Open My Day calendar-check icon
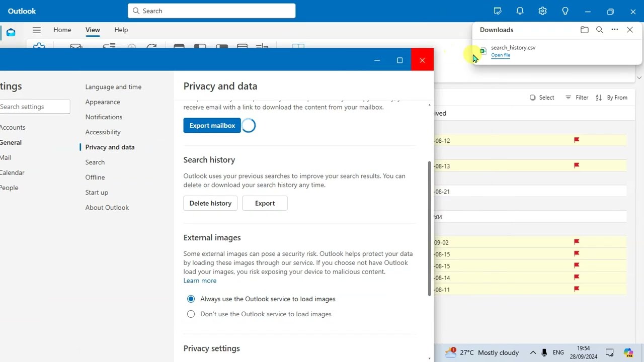 point(498,11)
